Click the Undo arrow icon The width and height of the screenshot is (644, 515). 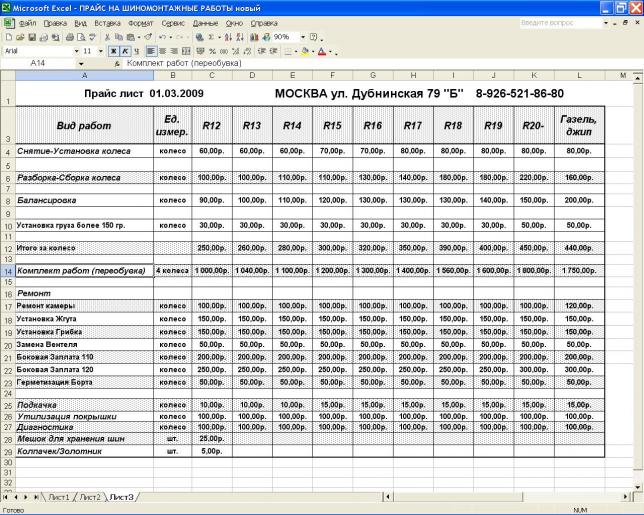tap(162, 37)
